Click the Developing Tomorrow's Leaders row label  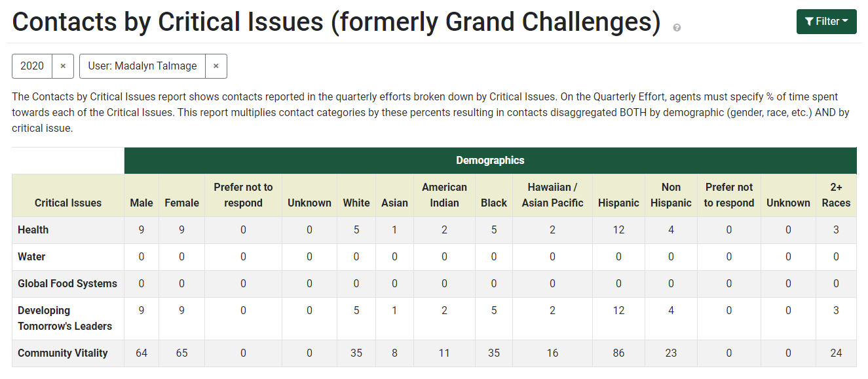tap(65, 318)
